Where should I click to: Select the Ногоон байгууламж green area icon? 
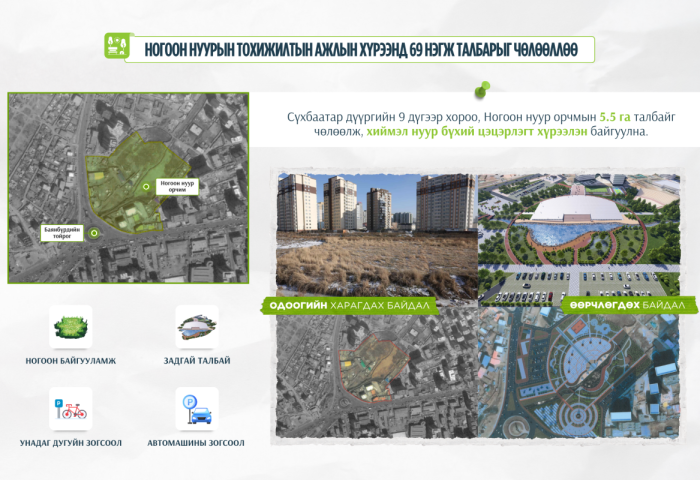tap(70, 328)
